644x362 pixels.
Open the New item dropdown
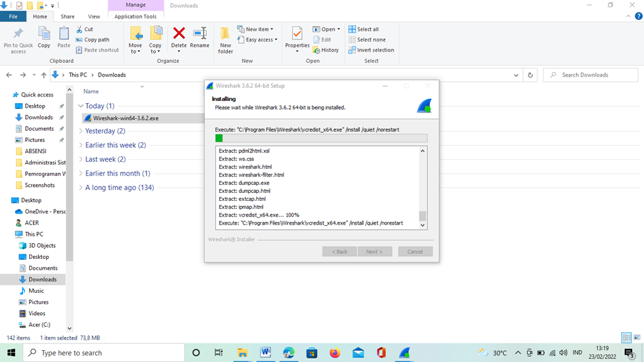(255, 29)
